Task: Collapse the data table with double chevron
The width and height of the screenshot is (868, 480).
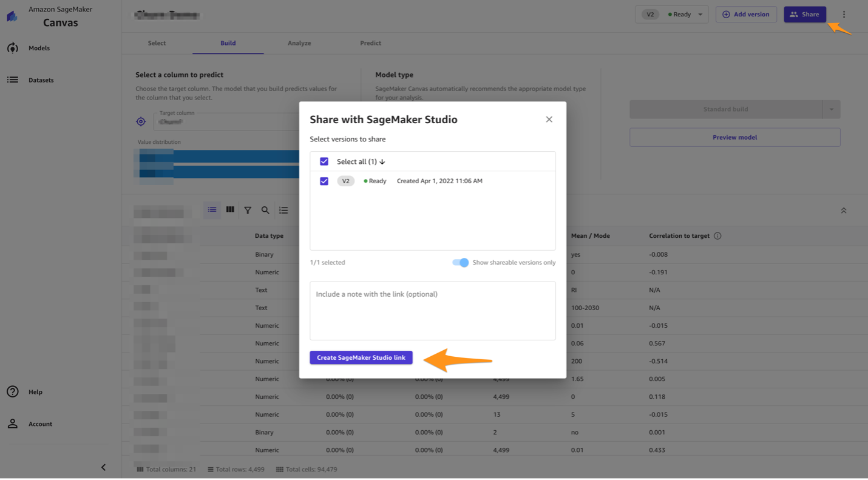Action: (x=844, y=211)
